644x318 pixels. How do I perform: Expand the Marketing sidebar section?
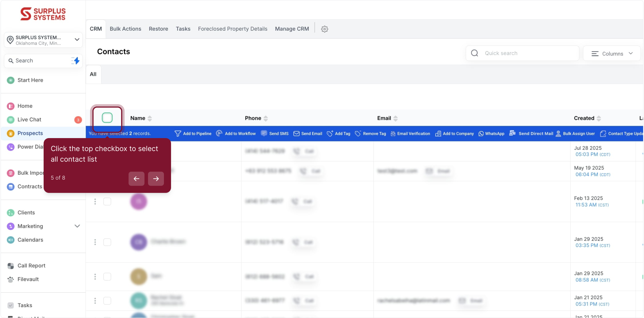[77, 226]
